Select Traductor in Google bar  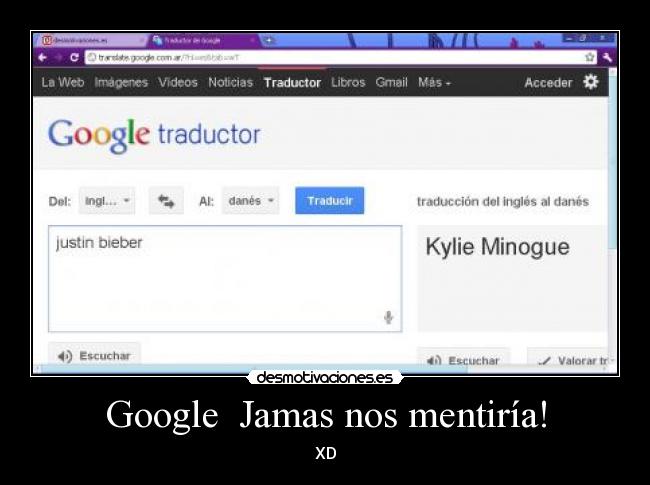tap(292, 82)
